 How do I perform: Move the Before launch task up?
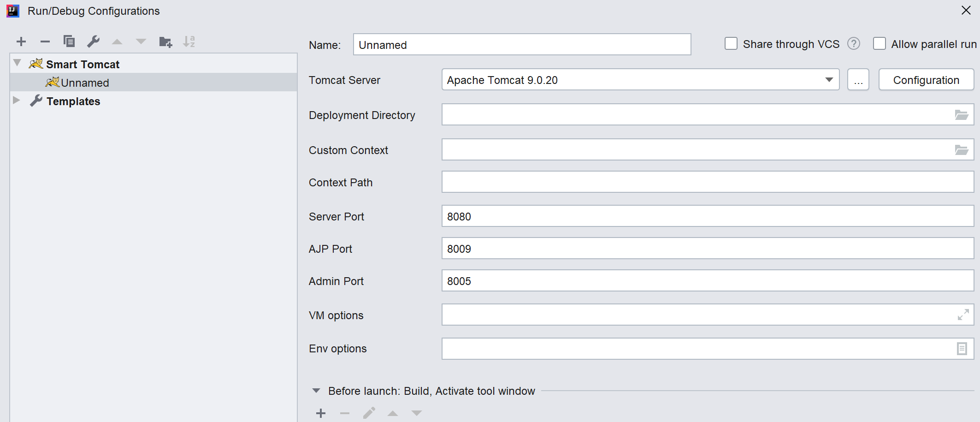coord(393,413)
